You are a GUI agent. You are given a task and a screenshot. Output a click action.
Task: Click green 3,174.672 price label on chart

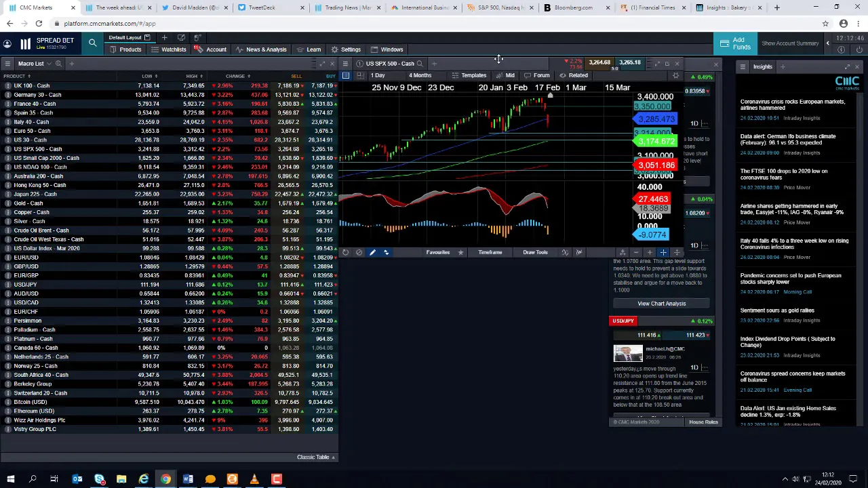click(656, 141)
